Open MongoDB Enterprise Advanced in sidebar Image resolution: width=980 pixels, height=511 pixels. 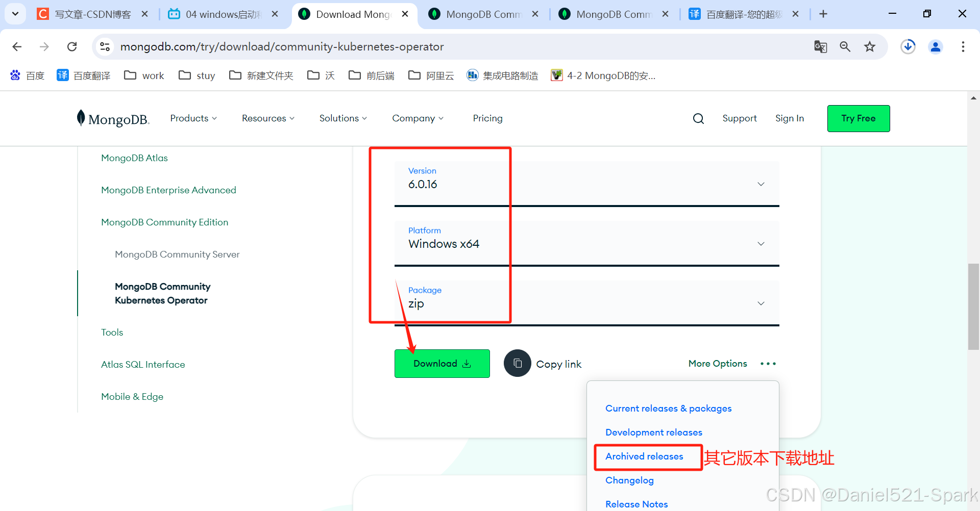pyautogui.click(x=168, y=190)
